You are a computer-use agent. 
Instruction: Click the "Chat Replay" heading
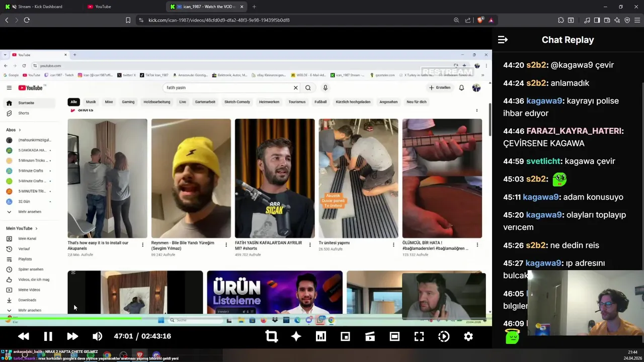click(x=568, y=40)
